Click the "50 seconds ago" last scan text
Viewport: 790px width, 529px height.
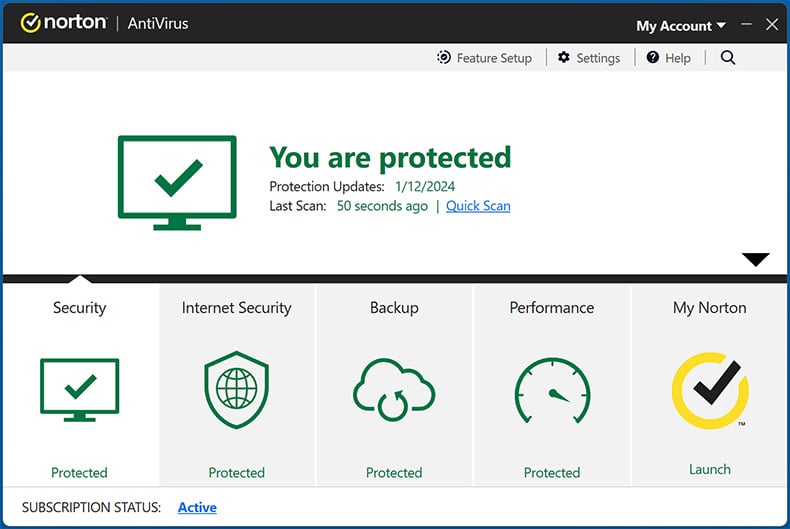[382, 206]
